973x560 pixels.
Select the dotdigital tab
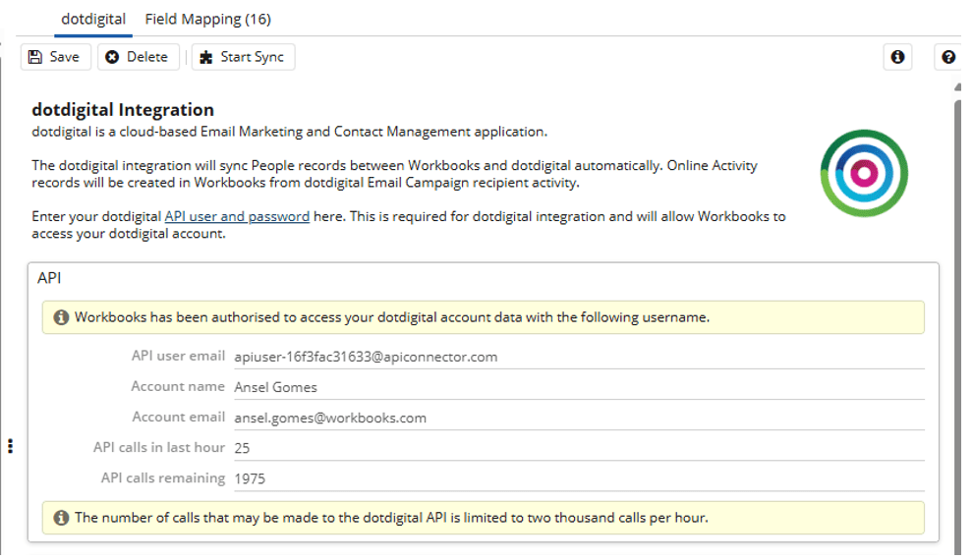point(93,20)
